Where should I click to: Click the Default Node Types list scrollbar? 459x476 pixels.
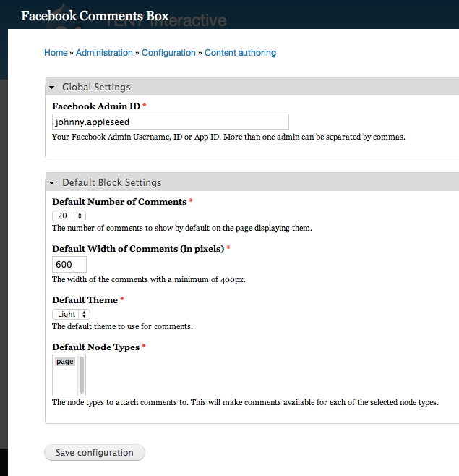coord(82,374)
